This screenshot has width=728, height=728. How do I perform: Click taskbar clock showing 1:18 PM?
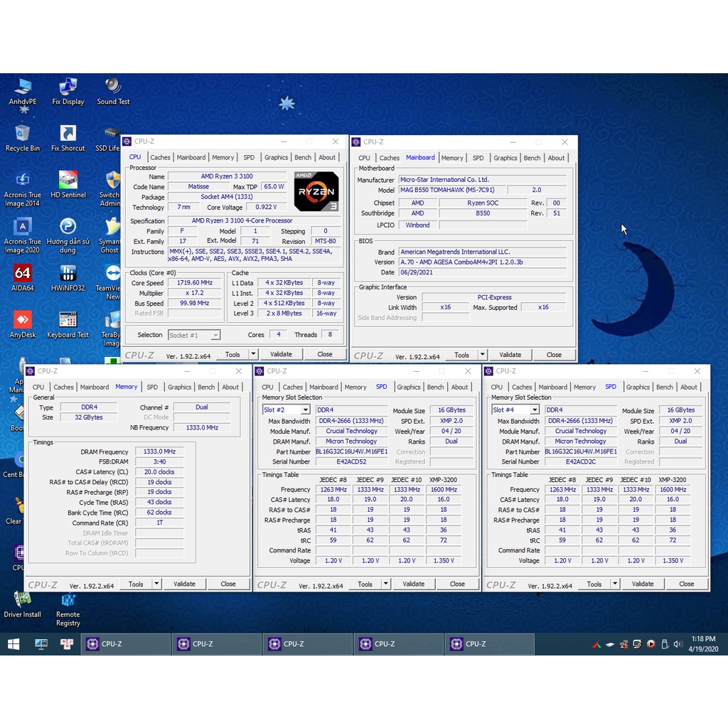pyautogui.click(x=703, y=644)
